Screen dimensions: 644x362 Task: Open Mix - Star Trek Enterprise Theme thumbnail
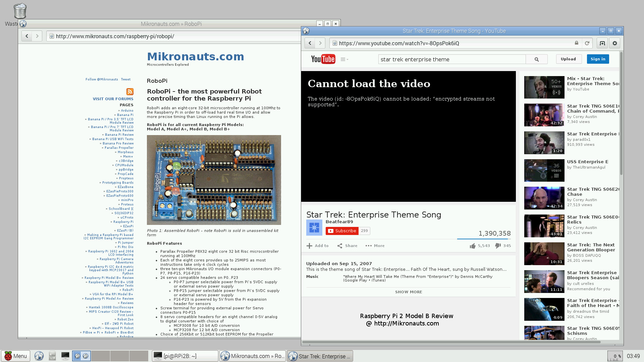coord(544,87)
